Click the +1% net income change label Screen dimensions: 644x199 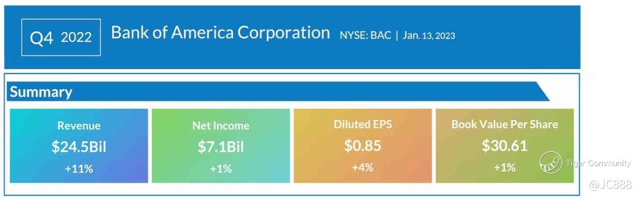(221, 169)
